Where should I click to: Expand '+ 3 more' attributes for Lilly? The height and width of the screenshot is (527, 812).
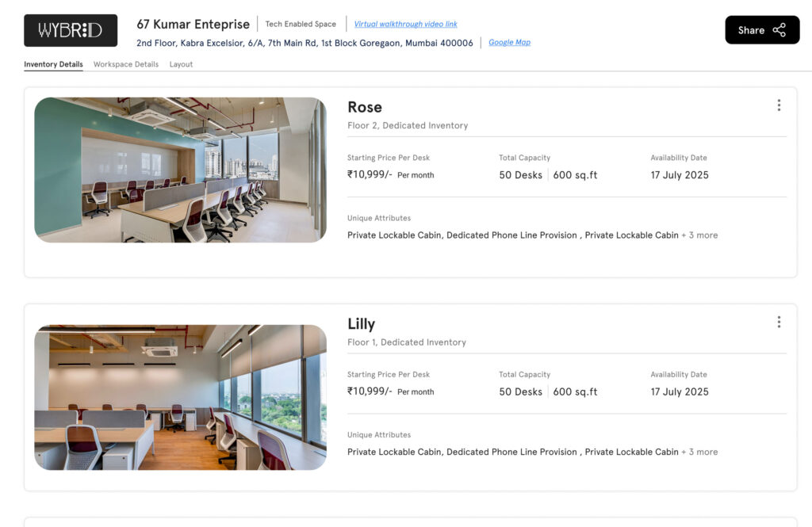[x=699, y=452]
